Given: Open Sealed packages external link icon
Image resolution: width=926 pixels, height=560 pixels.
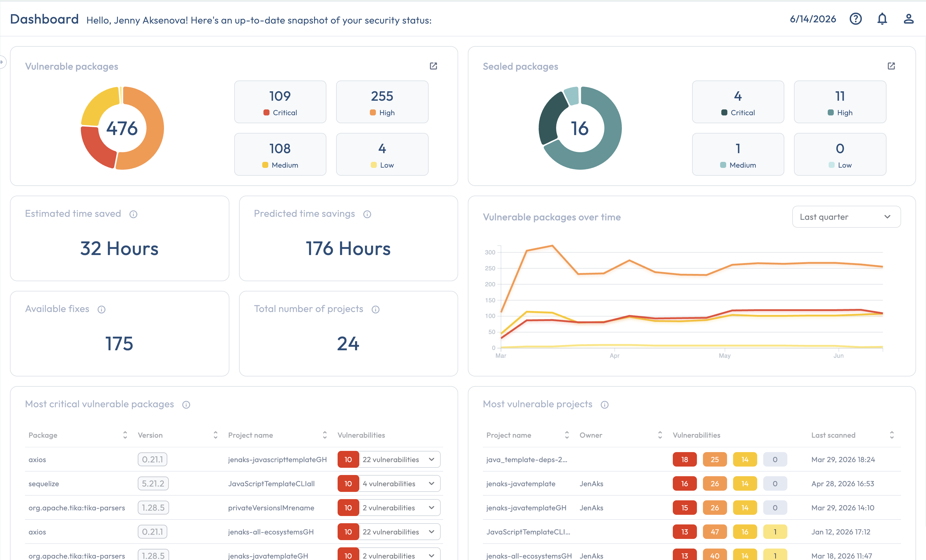Looking at the screenshot, I should pyautogui.click(x=891, y=66).
